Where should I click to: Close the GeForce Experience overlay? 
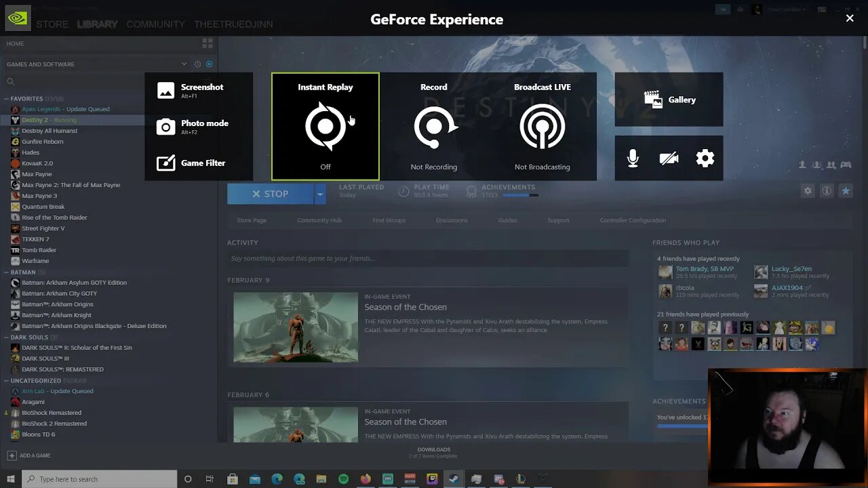(850, 18)
